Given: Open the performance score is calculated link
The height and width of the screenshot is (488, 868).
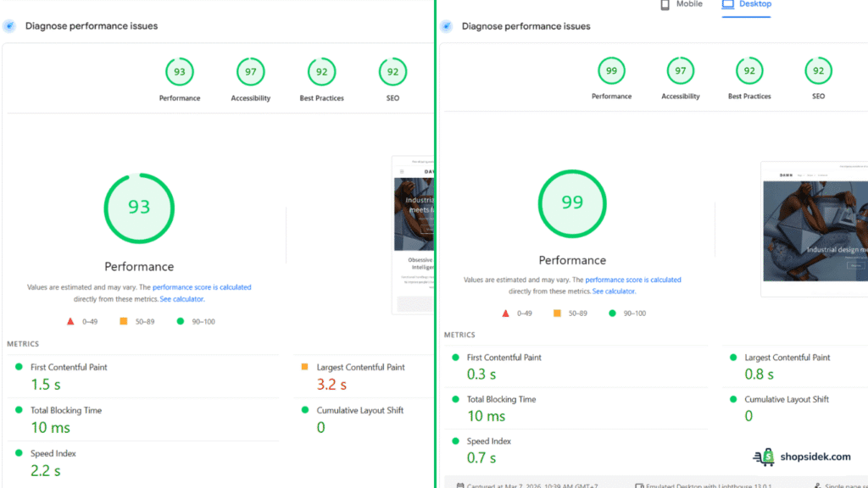Looking at the screenshot, I should [635, 279].
